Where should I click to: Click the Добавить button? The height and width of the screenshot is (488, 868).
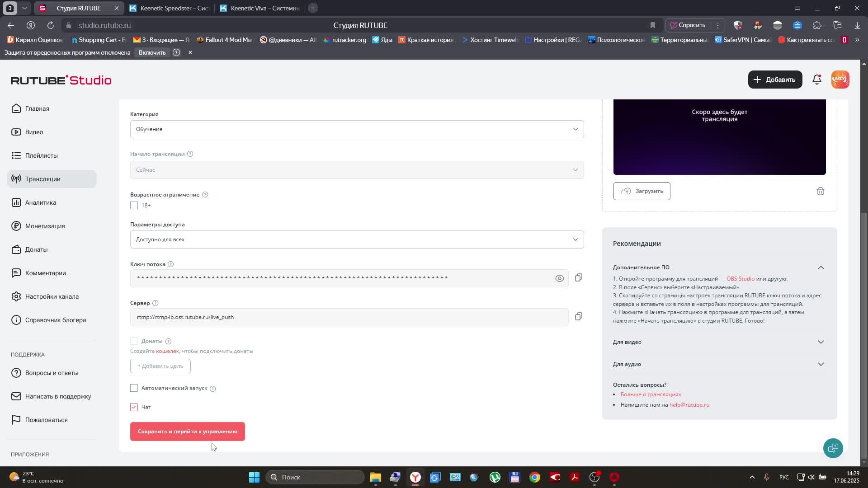[x=775, y=80]
